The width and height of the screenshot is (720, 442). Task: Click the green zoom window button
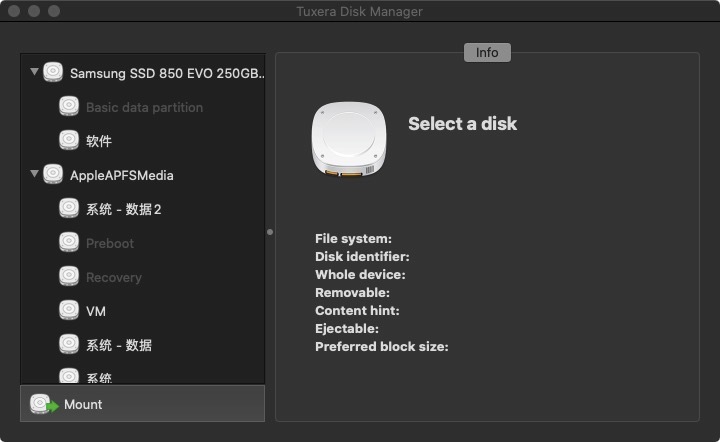click(54, 11)
